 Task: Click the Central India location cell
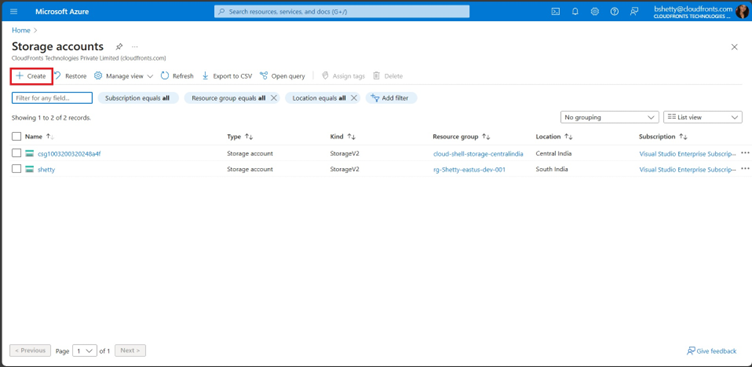pyautogui.click(x=553, y=154)
